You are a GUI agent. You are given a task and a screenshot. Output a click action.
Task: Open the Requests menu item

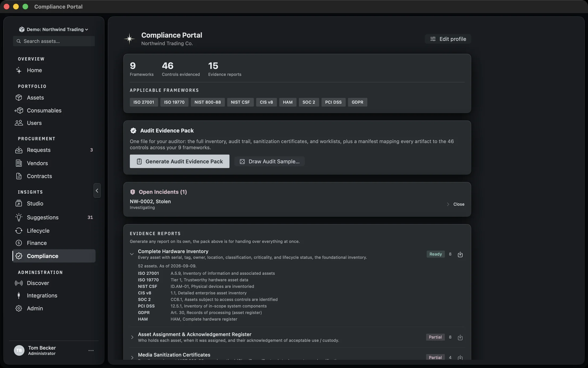point(54,150)
